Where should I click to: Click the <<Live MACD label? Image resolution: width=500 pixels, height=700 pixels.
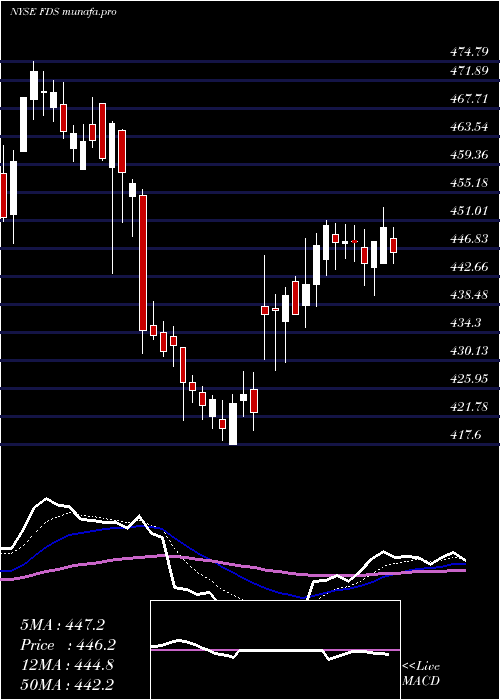pyautogui.click(x=421, y=674)
